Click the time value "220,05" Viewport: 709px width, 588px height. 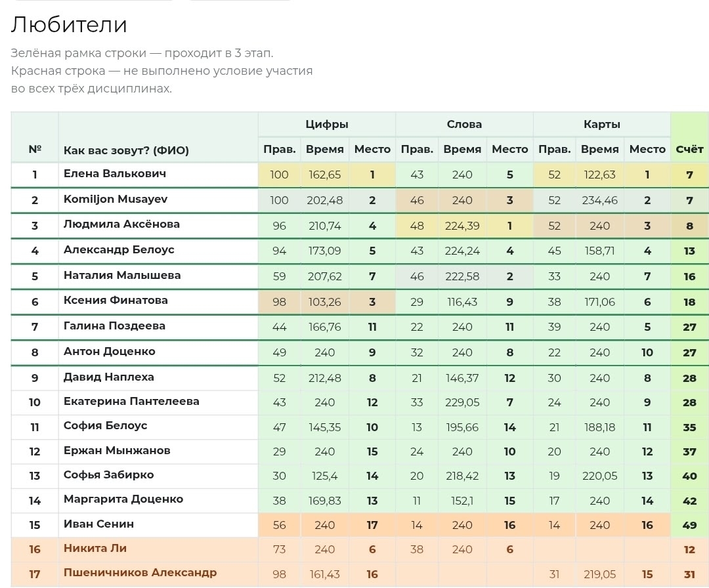coord(599,476)
